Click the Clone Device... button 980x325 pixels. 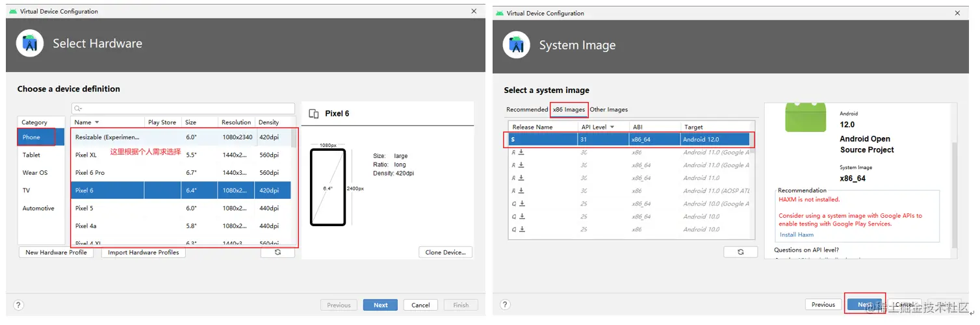(446, 252)
